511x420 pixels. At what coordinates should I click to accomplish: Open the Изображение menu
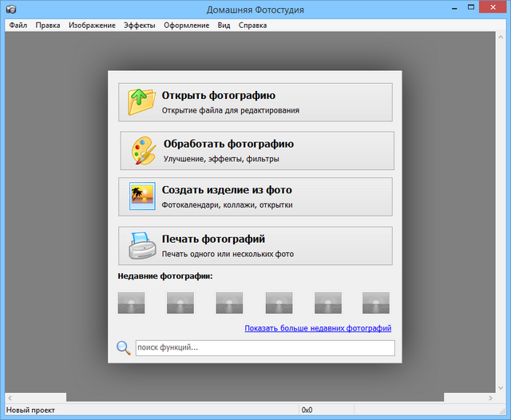click(92, 26)
